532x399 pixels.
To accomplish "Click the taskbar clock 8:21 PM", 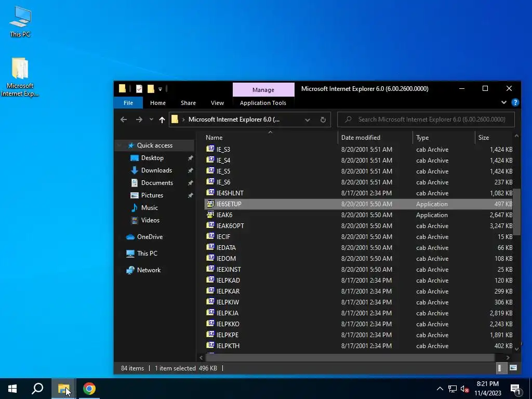I will pos(487,384).
